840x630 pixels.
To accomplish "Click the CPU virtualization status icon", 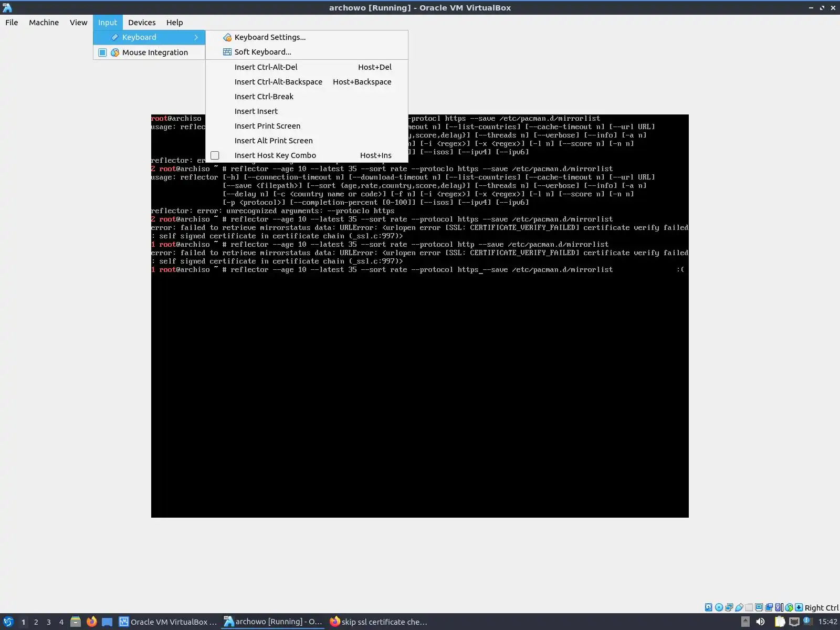I will coord(779,607).
